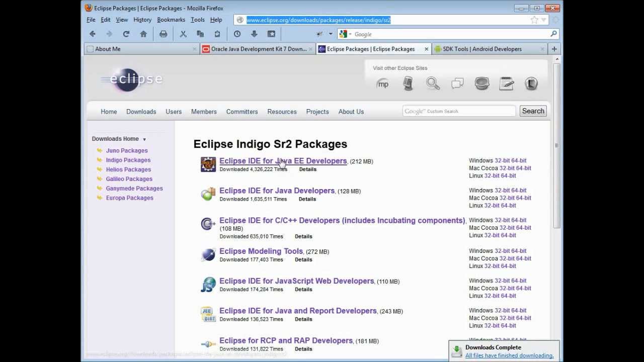Open the Projects navigation item
Screen dimensions: 644x362
pyautogui.click(x=317, y=112)
